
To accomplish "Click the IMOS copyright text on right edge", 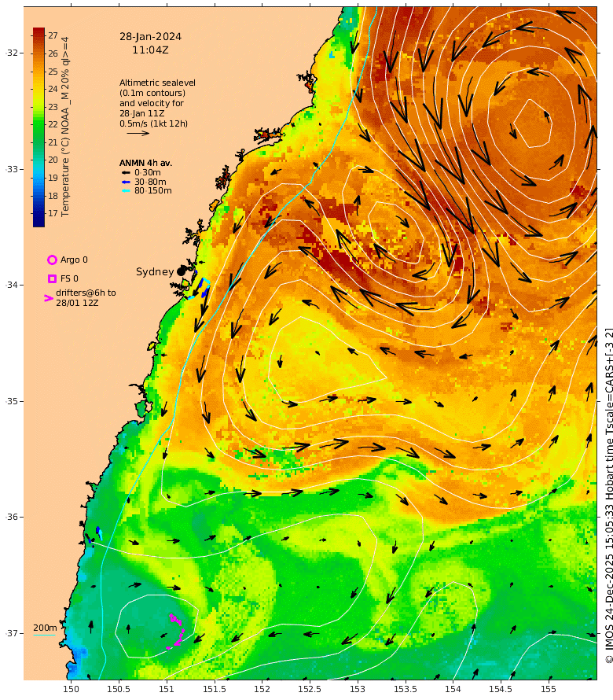I will pyautogui.click(x=608, y=496).
